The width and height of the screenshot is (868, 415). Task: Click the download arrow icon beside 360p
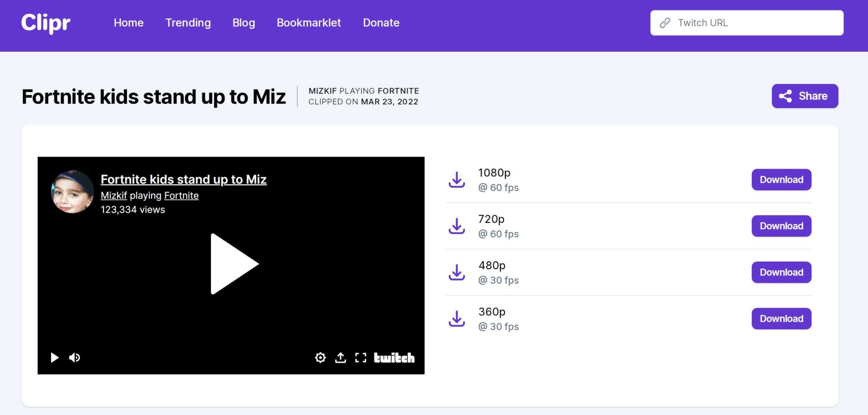click(x=457, y=319)
